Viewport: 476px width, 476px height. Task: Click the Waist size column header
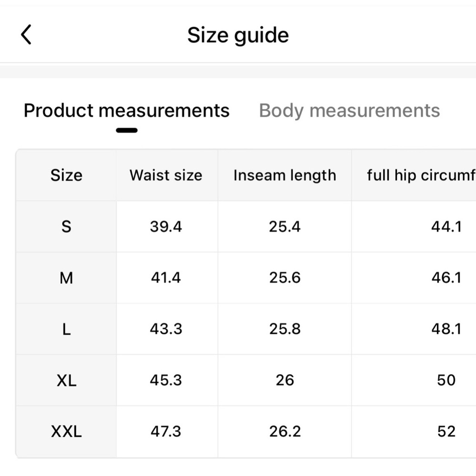pyautogui.click(x=166, y=175)
